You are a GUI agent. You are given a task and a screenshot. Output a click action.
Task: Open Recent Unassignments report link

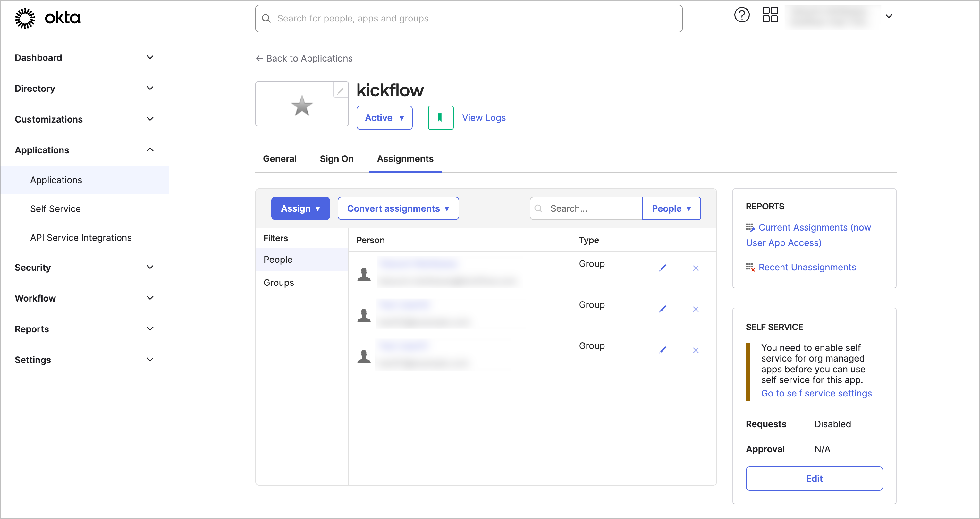tap(807, 268)
